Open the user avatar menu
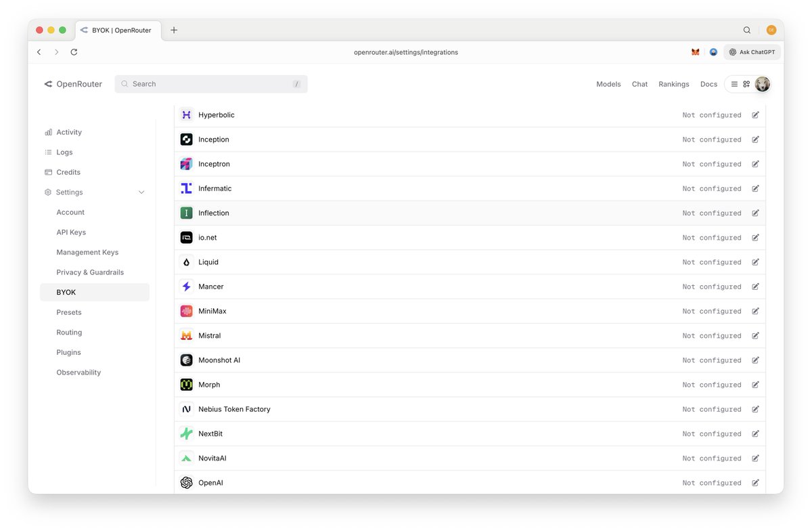Screen dimensions: 812x531 point(763,84)
